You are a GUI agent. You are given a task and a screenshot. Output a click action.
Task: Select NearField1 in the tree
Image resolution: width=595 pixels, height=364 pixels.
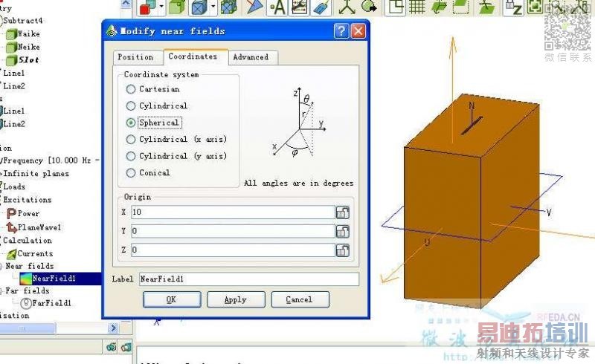54,279
